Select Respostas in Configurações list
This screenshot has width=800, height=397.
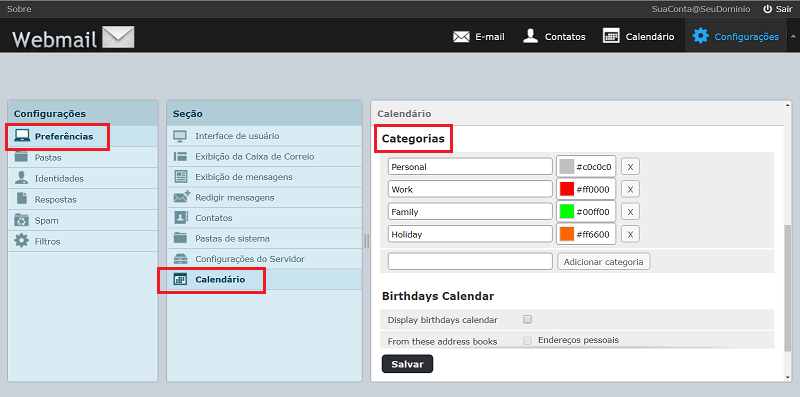(x=83, y=199)
